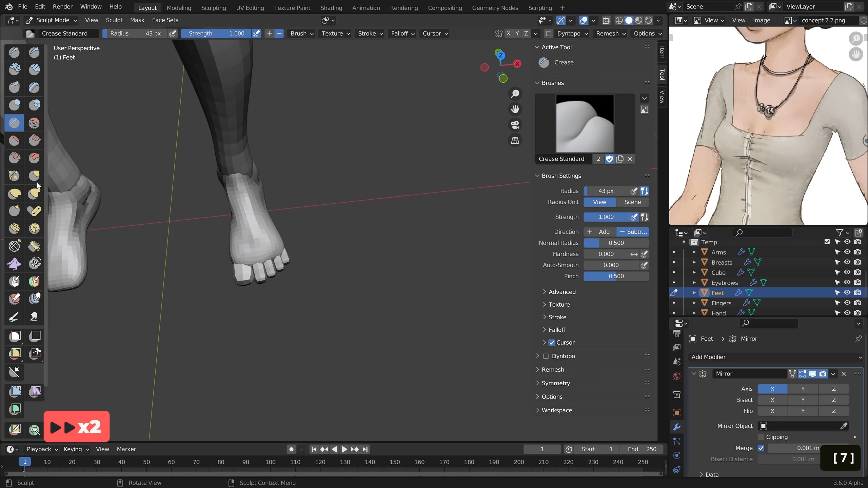Adjust the Pinch slider
The image size is (868, 488).
616,276
